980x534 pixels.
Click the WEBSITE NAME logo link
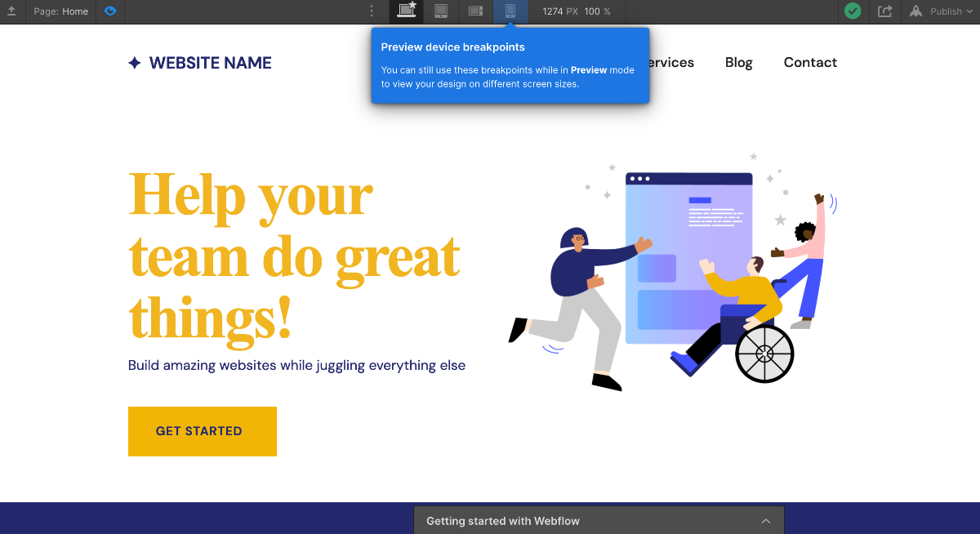pyautogui.click(x=200, y=63)
